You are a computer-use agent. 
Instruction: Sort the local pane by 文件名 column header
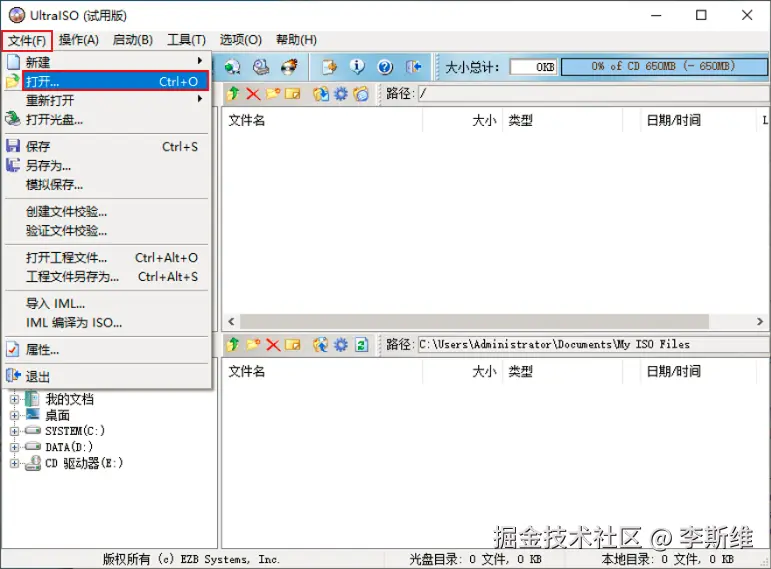point(322,372)
